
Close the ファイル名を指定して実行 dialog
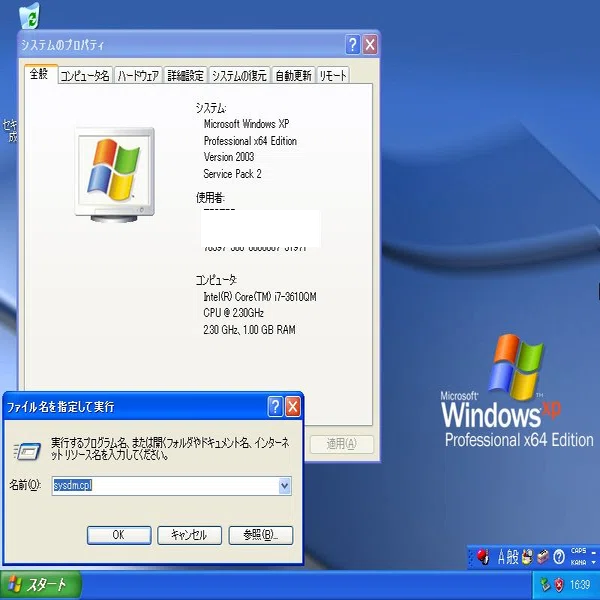293,406
